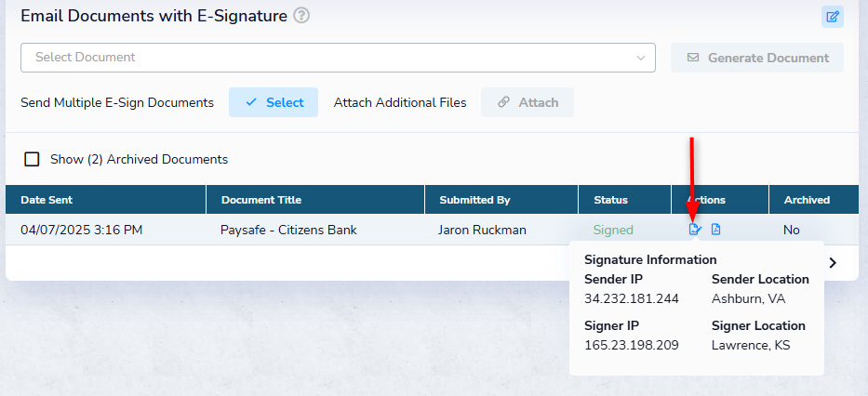Click the Generate Document button
This screenshot has width=868, height=396.
click(x=757, y=58)
